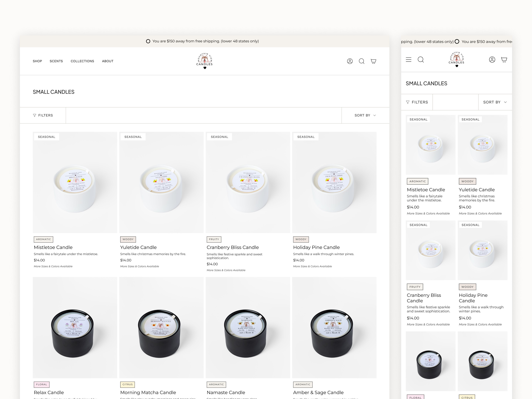Expand the mobile SORT BY dropdown
The image size is (532, 399).
coord(495,102)
